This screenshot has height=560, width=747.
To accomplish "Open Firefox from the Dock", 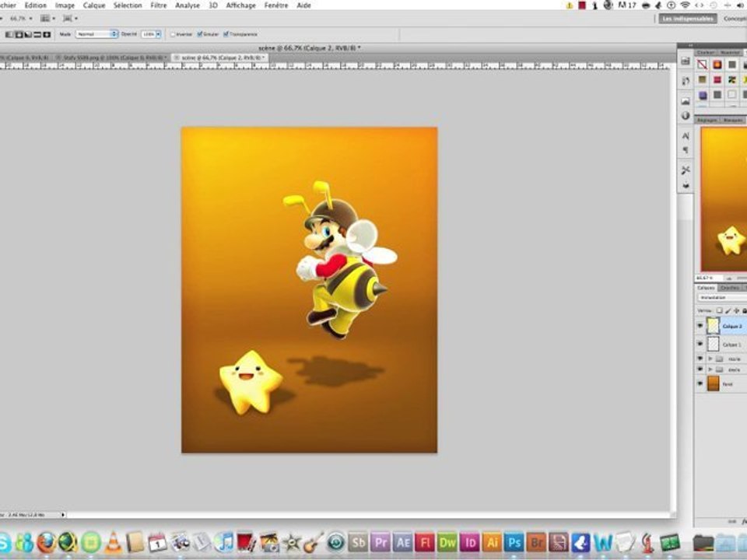I will click(47, 542).
